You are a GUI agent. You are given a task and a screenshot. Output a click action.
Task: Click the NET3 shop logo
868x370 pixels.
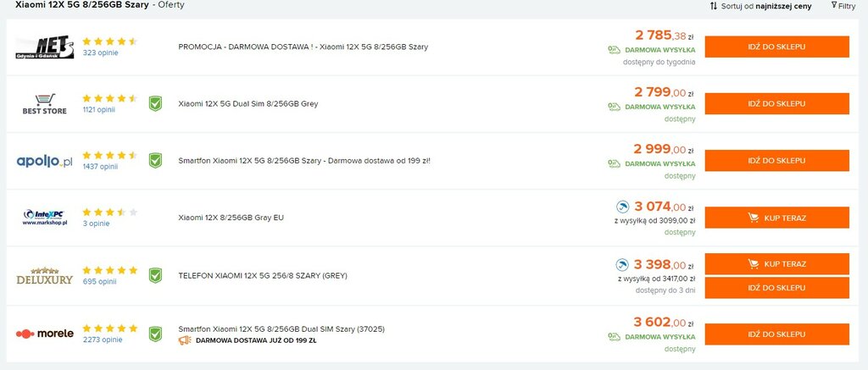coord(44,47)
